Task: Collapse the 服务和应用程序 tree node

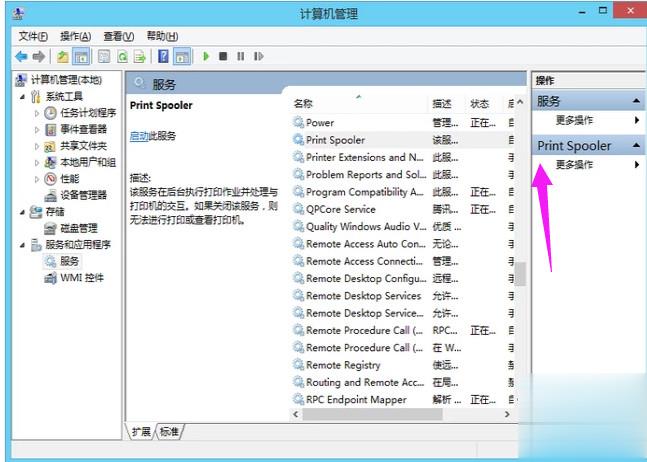Action: (x=22, y=245)
